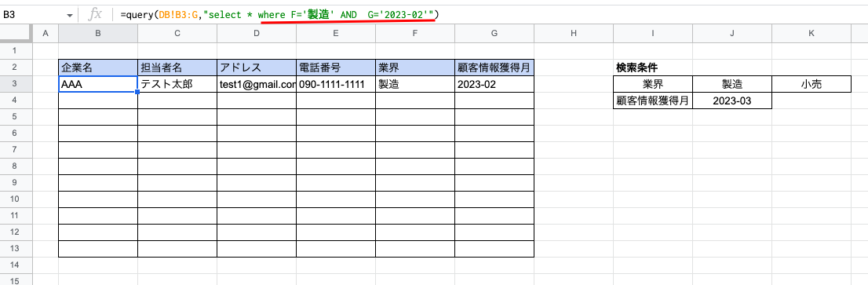Select row 1 header
The height and width of the screenshot is (285, 868).
tap(16, 51)
